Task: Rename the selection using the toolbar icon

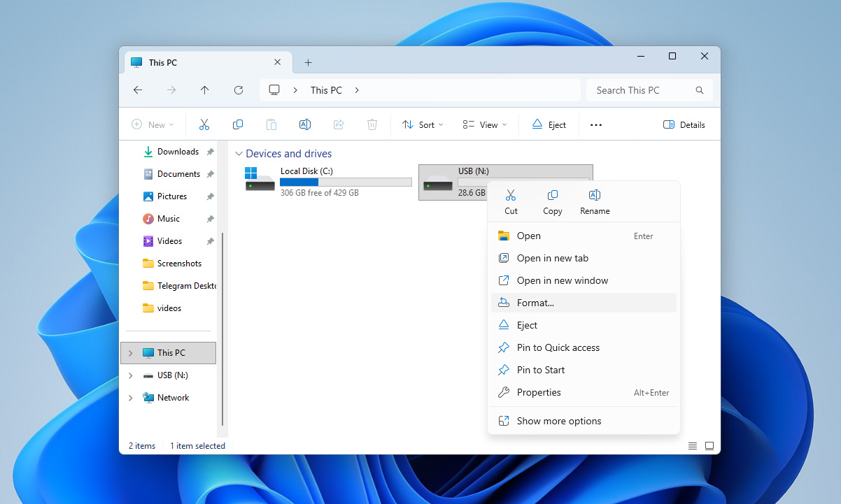Action: click(x=304, y=124)
